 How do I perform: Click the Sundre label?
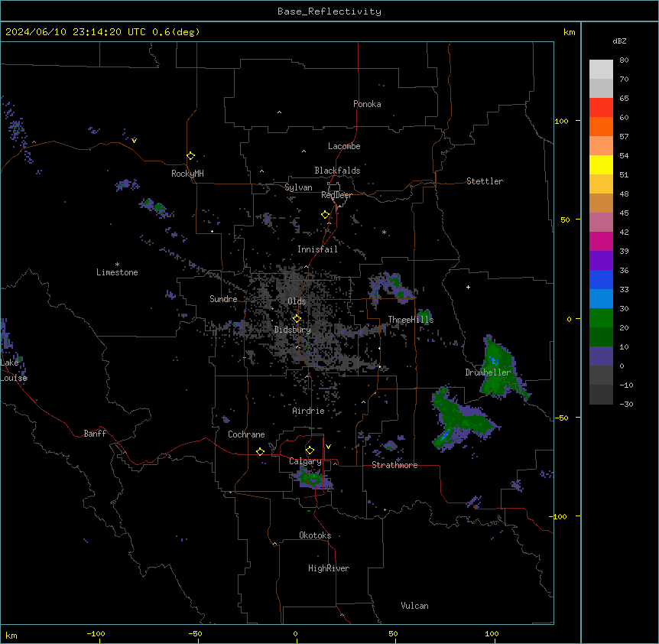(223, 299)
